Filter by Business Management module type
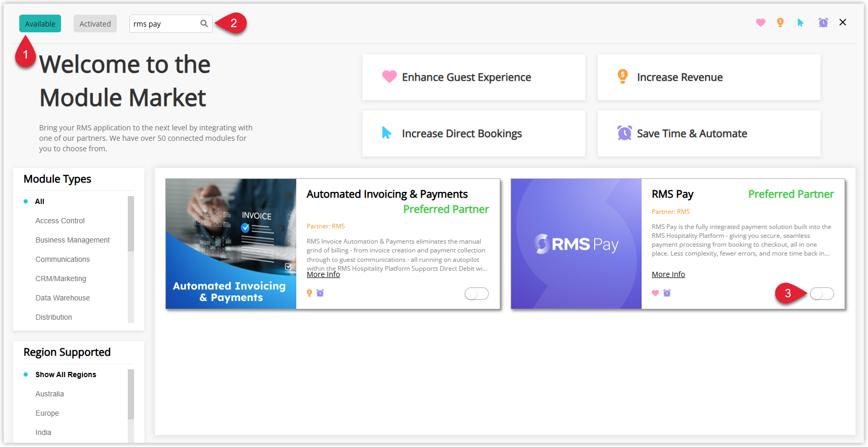The image size is (868, 447). [x=73, y=240]
